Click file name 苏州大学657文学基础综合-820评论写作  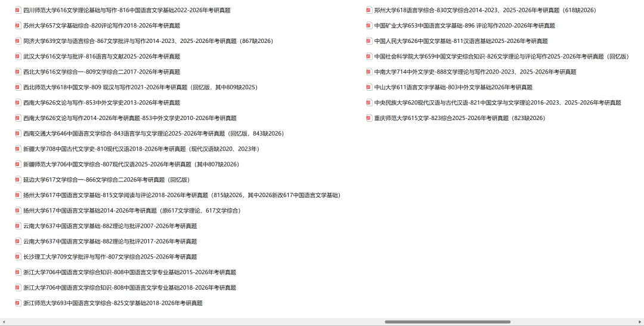tap(102, 26)
